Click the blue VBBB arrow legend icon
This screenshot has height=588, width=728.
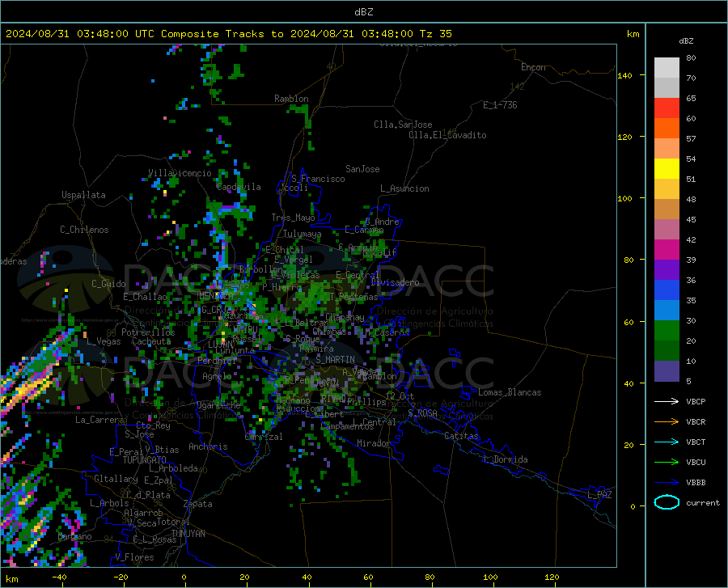coord(667,482)
